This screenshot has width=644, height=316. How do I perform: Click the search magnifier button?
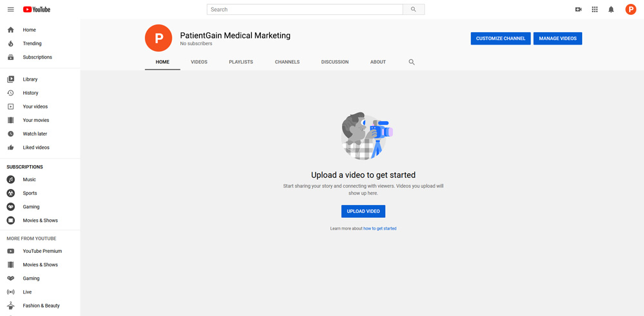[413, 10]
